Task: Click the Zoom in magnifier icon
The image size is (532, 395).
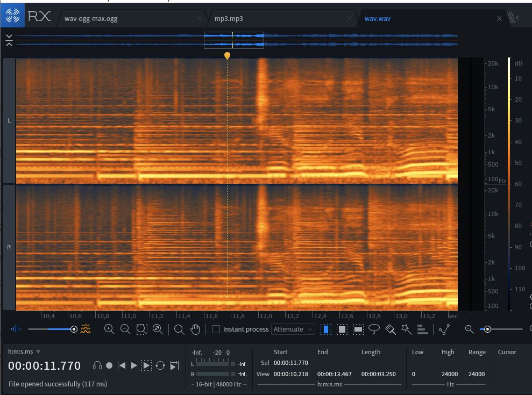Action: pyautogui.click(x=109, y=329)
